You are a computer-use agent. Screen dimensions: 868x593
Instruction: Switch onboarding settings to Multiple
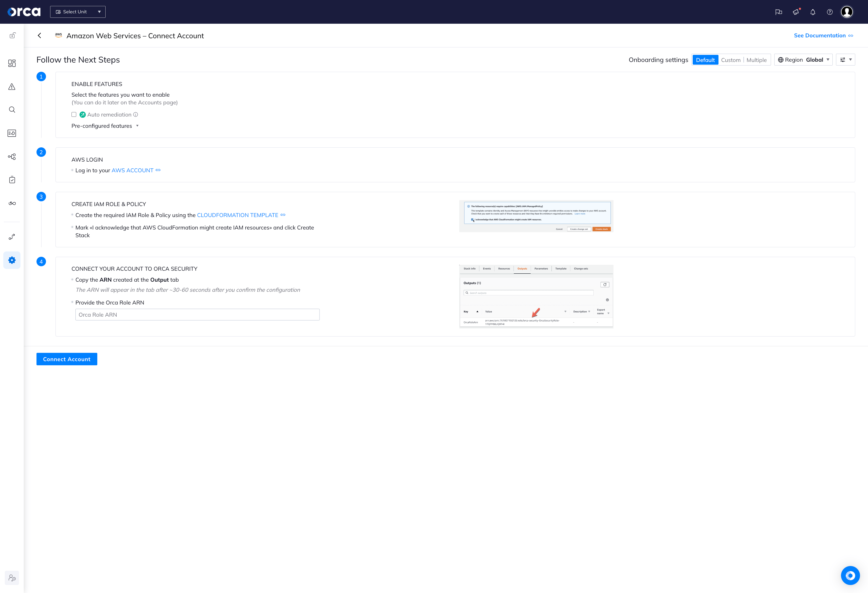coord(756,60)
